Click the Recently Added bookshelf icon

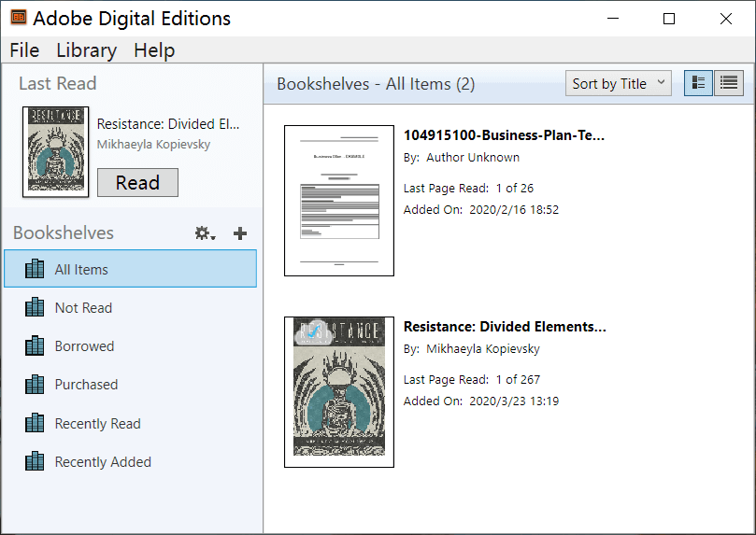point(35,461)
